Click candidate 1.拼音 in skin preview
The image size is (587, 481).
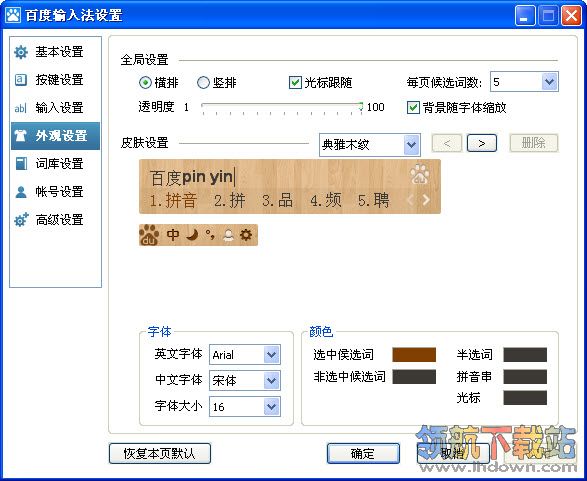pyautogui.click(x=173, y=200)
